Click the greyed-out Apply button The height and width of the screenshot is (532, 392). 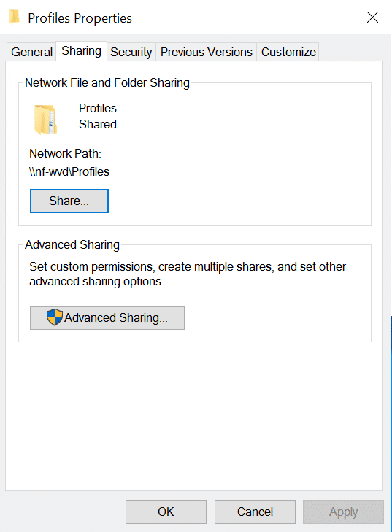(x=344, y=512)
